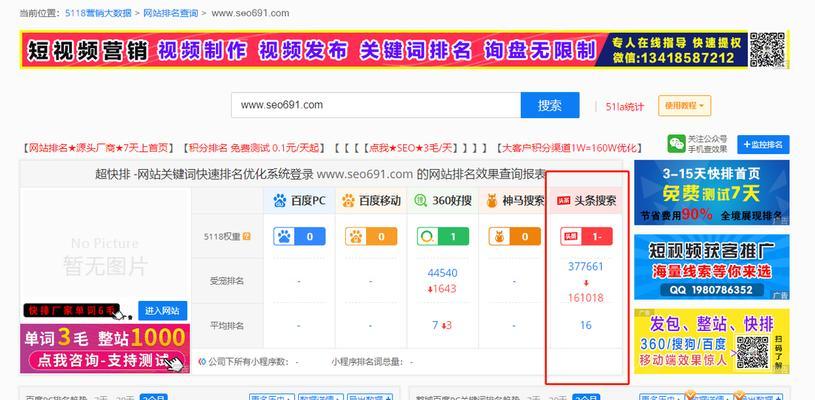
Task: Click the 头条搜索 受宠排名 value 377661
Action: coord(586,266)
